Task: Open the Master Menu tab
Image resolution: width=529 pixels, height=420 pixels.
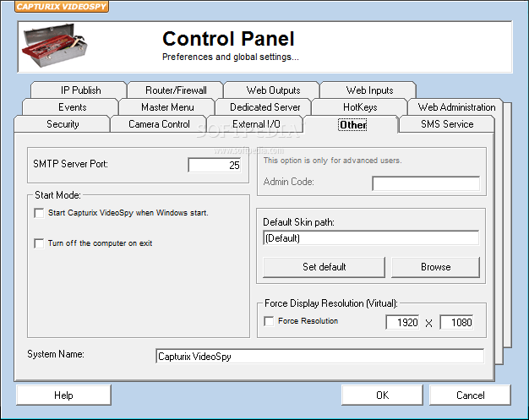Action: pyautogui.click(x=167, y=107)
